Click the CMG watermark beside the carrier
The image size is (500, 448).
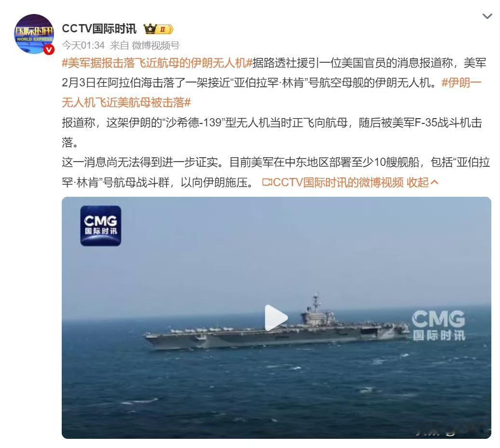[x=439, y=325]
